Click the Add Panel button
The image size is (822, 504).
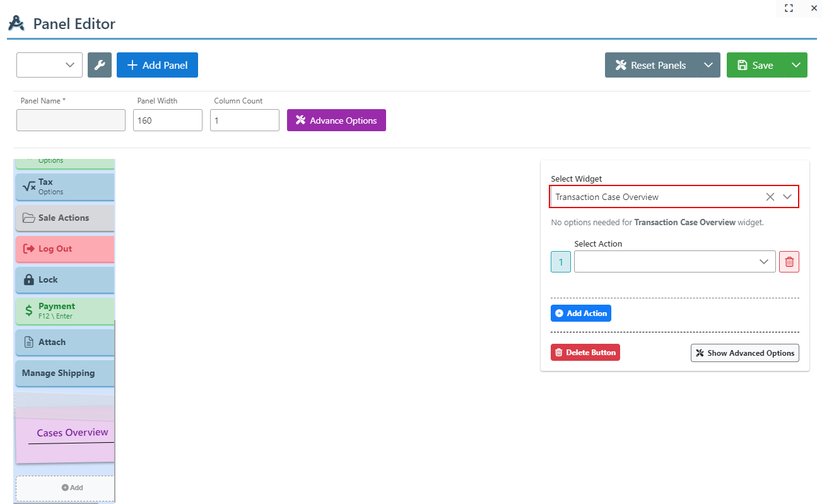point(157,65)
